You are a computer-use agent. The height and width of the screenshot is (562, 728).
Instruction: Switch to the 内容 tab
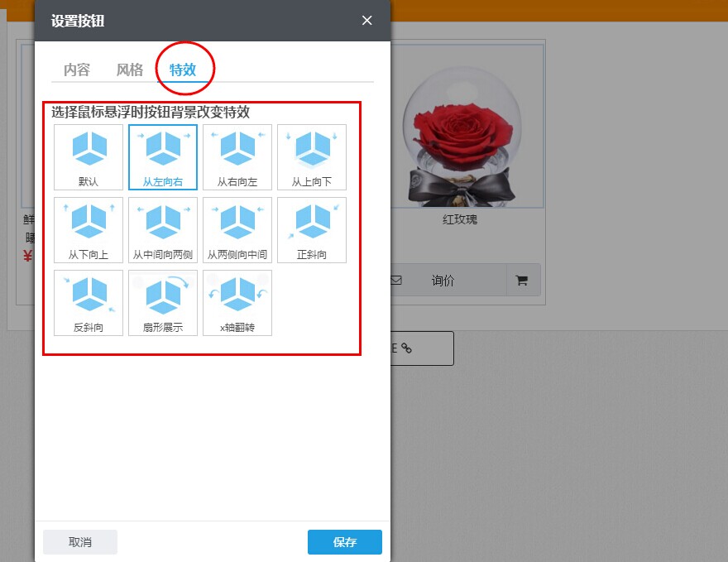(x=77, y=70)
